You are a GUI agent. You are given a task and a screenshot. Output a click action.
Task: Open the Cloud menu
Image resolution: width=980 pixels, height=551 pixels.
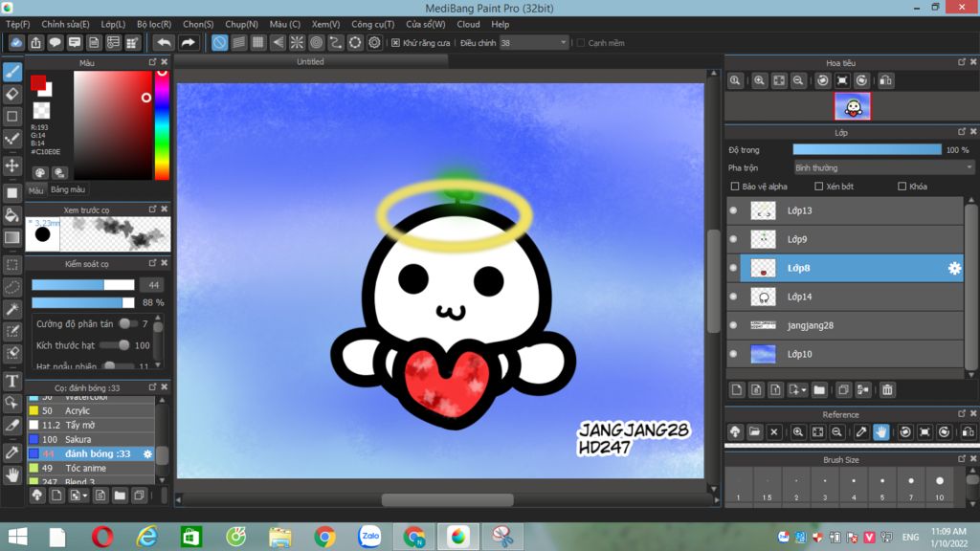click(468, 24)
